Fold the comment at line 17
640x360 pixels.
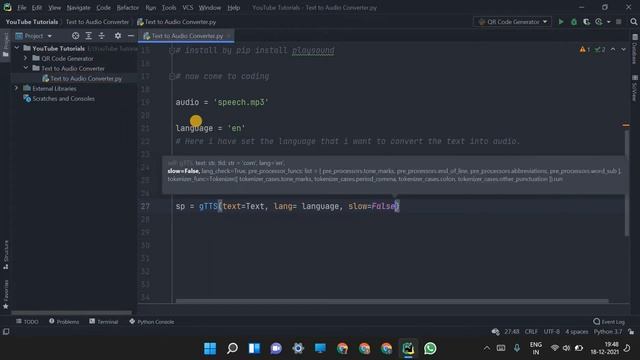[x=172, y=76]
